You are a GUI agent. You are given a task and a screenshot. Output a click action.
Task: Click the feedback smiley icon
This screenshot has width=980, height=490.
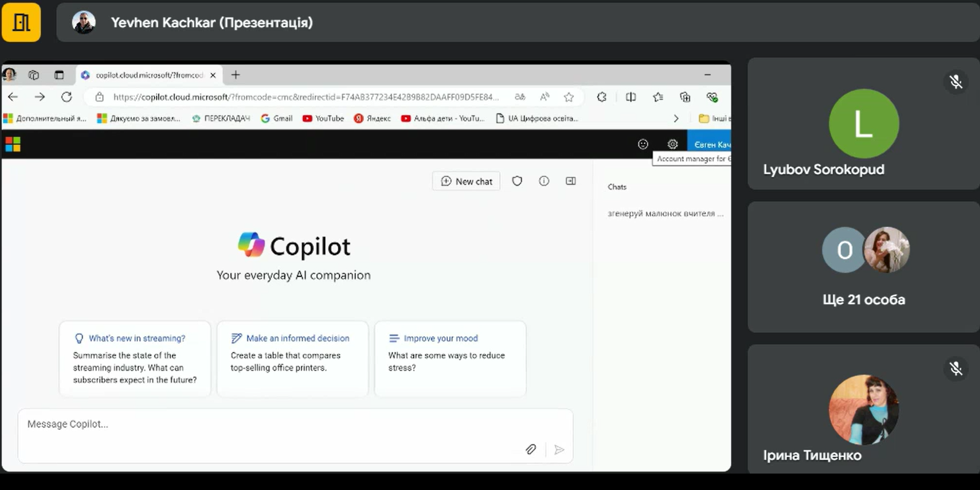pyautogui.click(x=643, y=144)
